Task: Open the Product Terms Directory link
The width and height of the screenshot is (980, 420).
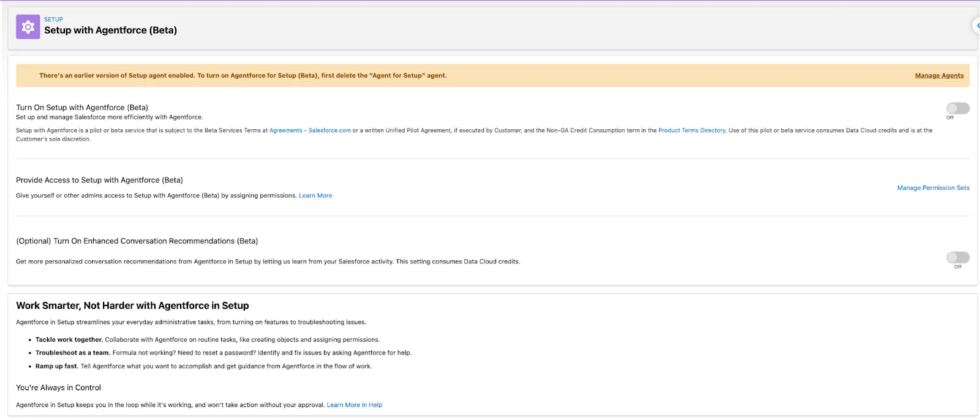Action: [x=692, y=130]
